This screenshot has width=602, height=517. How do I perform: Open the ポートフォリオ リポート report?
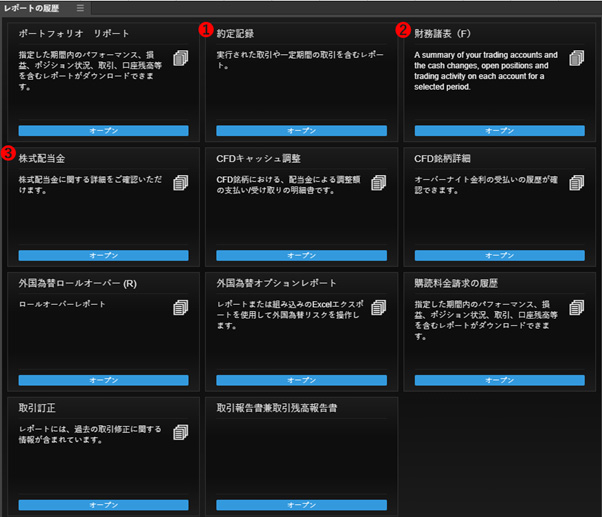104,130
